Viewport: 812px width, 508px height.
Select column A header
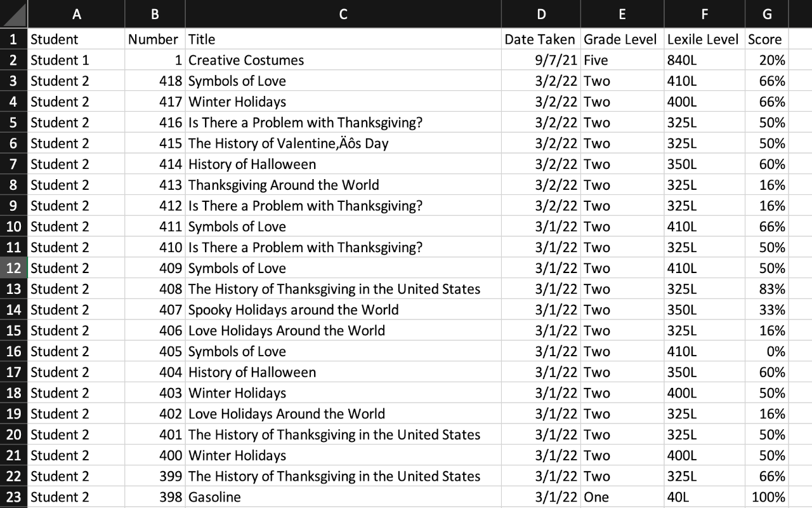[76, 13]
